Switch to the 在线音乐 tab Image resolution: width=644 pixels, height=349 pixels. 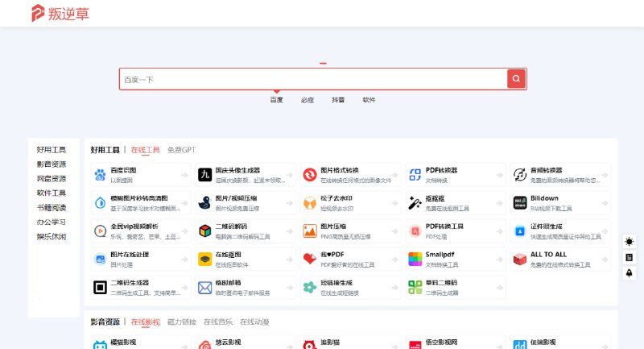218,322
